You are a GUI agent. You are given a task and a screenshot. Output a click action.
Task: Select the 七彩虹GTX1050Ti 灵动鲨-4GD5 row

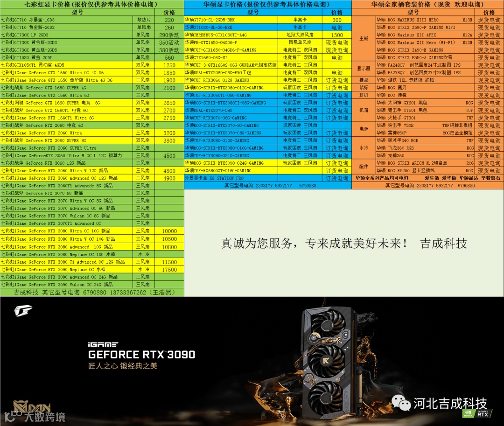(x=92, y=65)
